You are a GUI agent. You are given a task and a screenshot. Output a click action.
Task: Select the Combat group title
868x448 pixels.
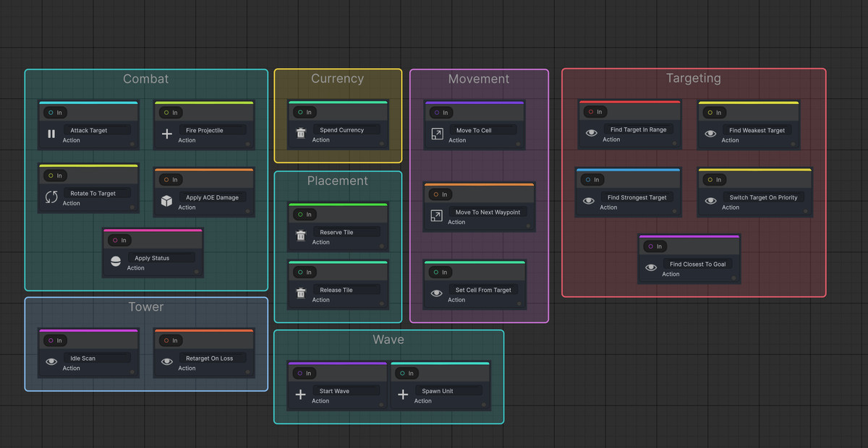tap(146, 79)
